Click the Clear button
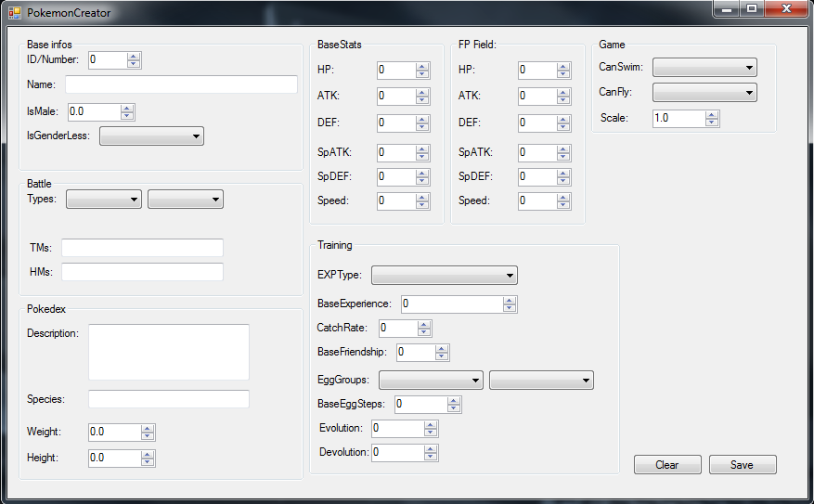This screenshot has width=814, height=504. [x=667, y=464]
